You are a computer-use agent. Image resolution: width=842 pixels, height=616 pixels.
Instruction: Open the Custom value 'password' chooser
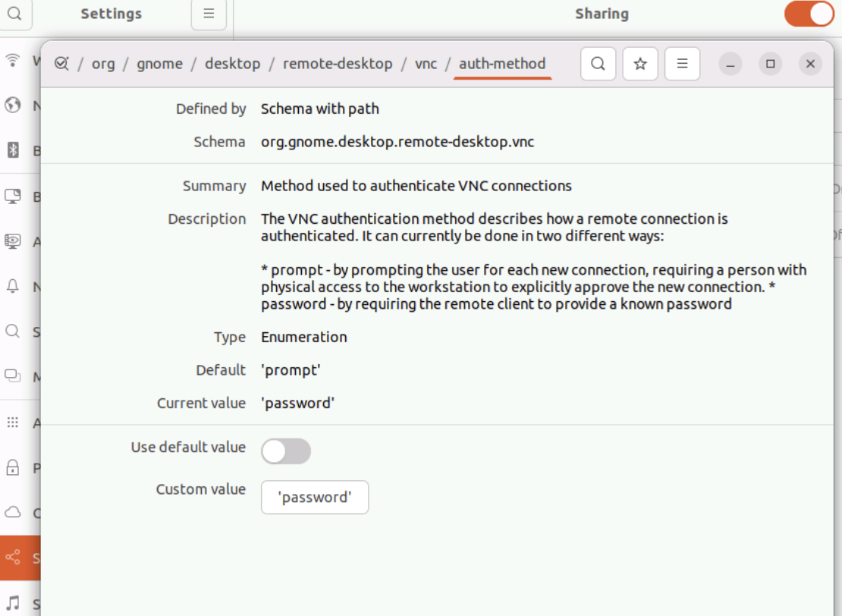[315, 498]
